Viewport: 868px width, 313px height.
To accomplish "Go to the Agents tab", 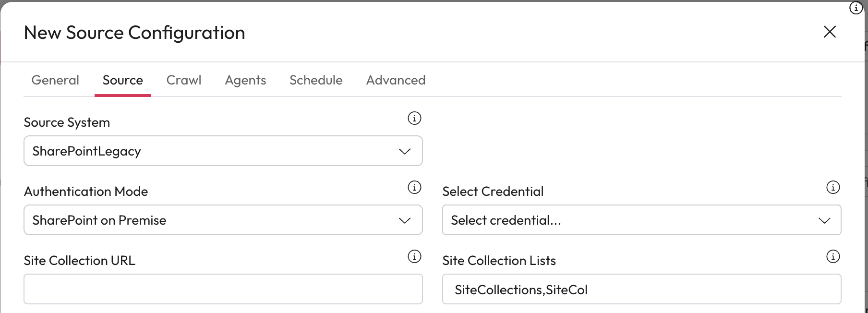I will (245, 80).
